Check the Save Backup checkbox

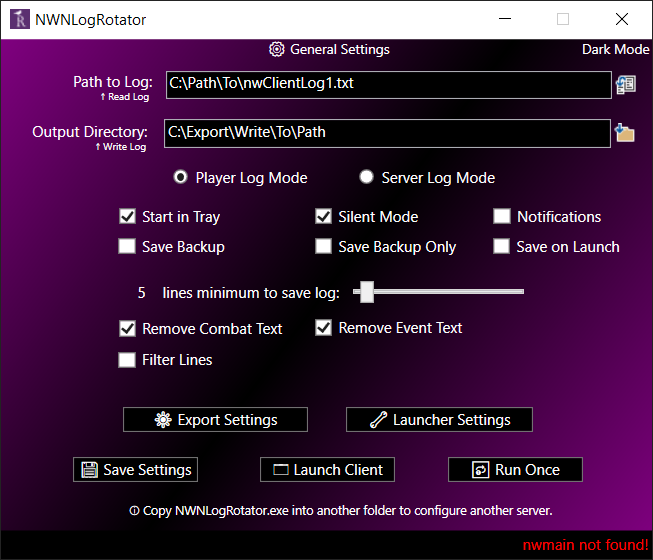click(x=127, y=246)
